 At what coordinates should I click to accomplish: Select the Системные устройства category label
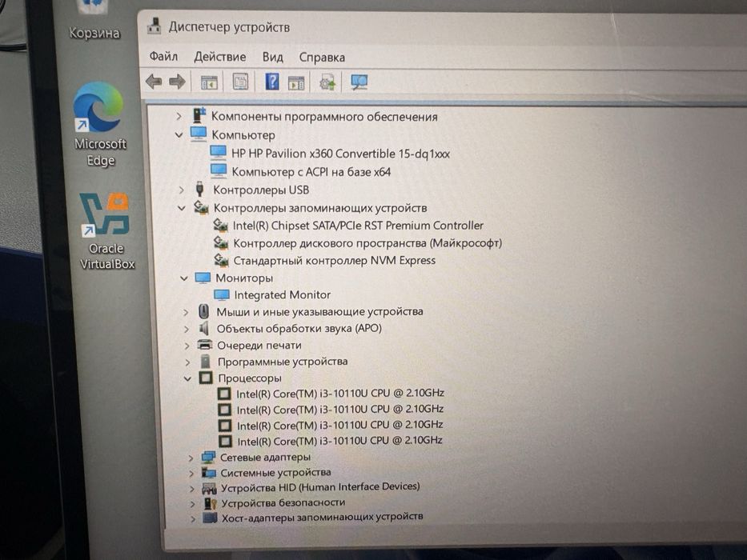[x=275, y=472]
